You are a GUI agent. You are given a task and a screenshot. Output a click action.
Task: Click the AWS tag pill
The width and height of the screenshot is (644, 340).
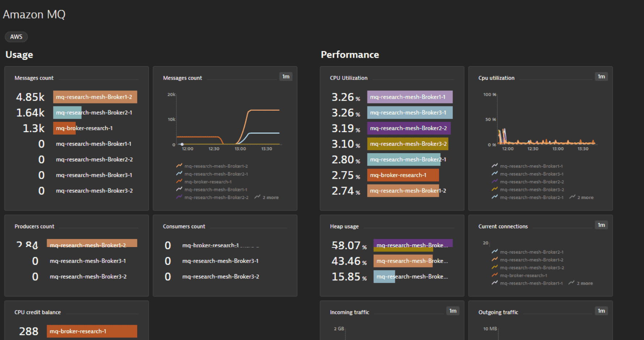point(16,37)
